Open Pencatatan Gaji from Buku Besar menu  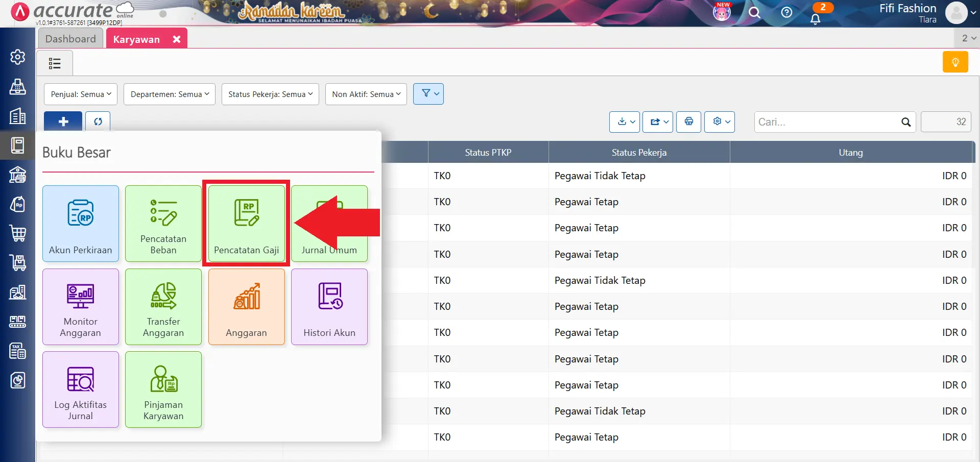pos(246,224)
